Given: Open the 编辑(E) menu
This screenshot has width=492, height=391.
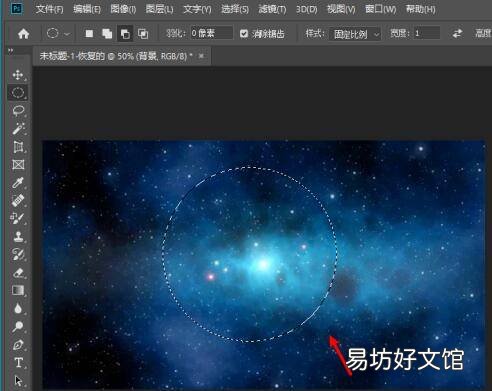Looking at the screenshot, I should click(87, 9).
